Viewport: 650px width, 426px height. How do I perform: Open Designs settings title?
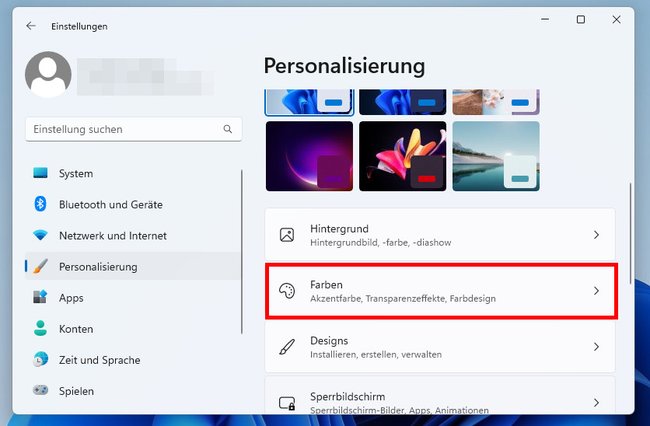tap(329, 341)
